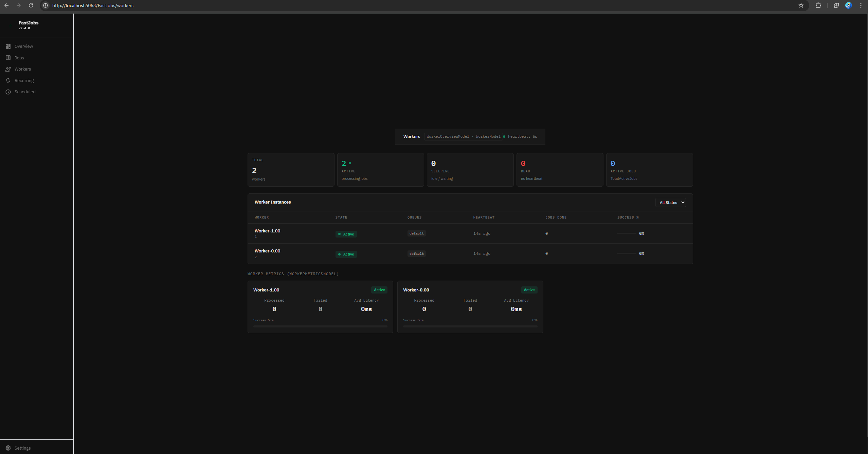868x454 pixels.
Task: Click the Worker Instances heading
Action: pyautogui.click(x=273, y=202)
